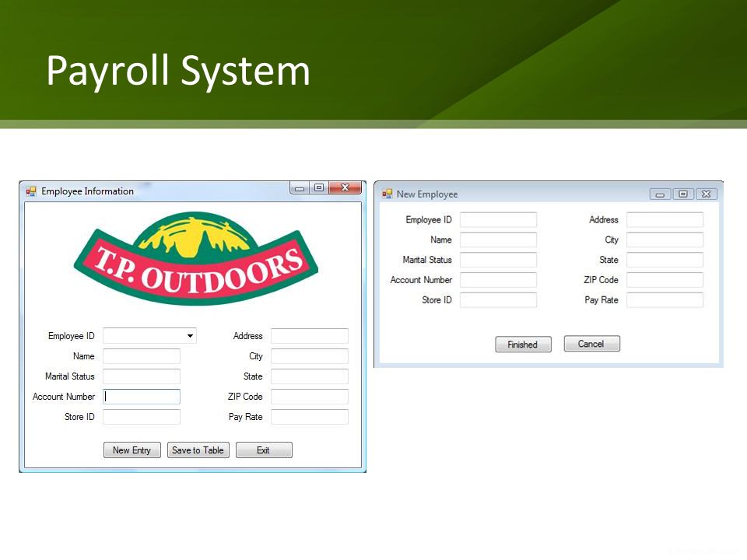747x560 pixels.
Task: Click the Name field in Employee Information
Action: (x=142, y=356)
